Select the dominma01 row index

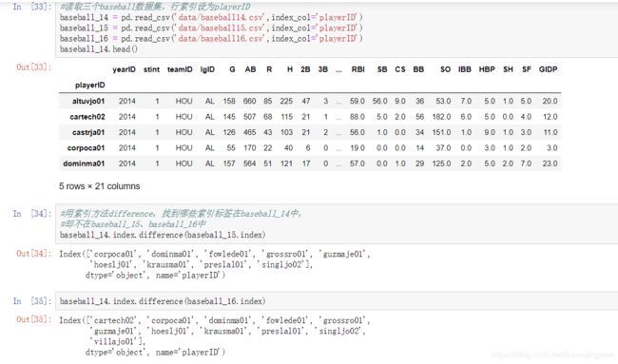point(84,163)
